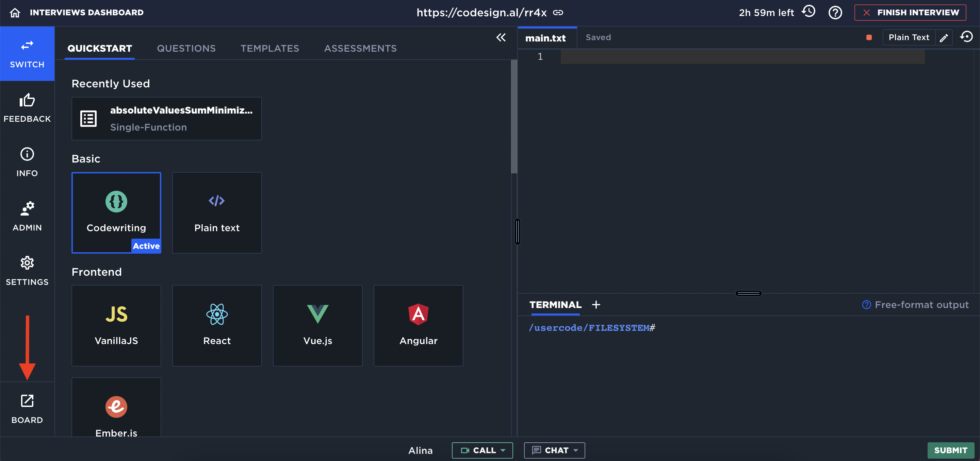Open the Chat dropdown
Screen dimensions: 980x461
pyautogui.click(x=554, y=450)
